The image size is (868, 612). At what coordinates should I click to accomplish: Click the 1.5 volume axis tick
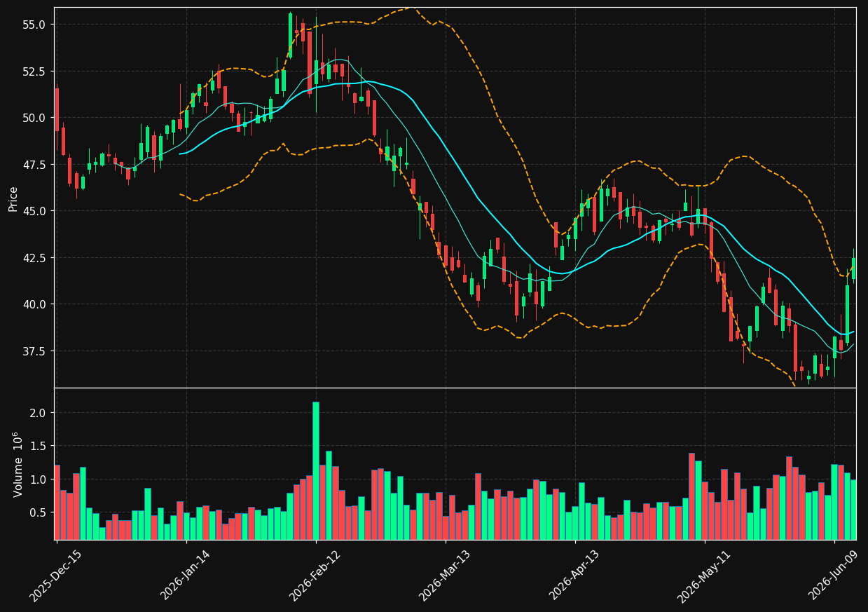pos(38,447)
